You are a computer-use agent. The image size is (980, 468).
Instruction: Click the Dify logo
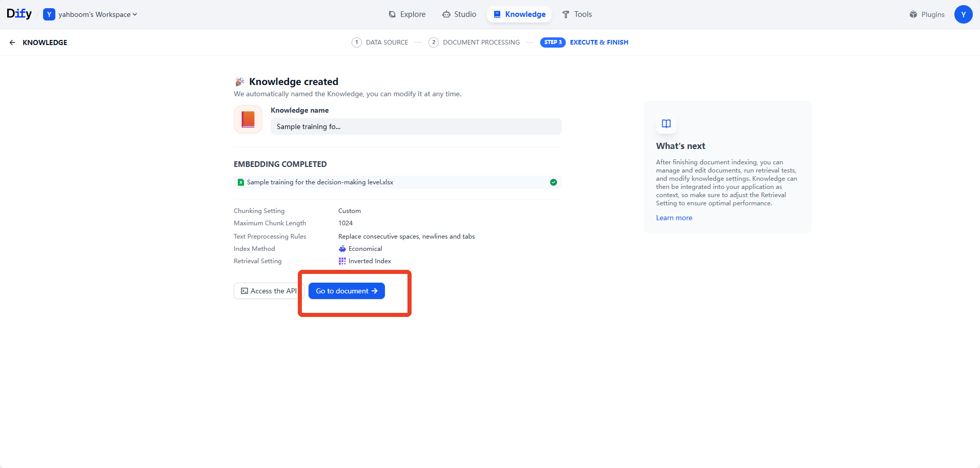[19, 14]
